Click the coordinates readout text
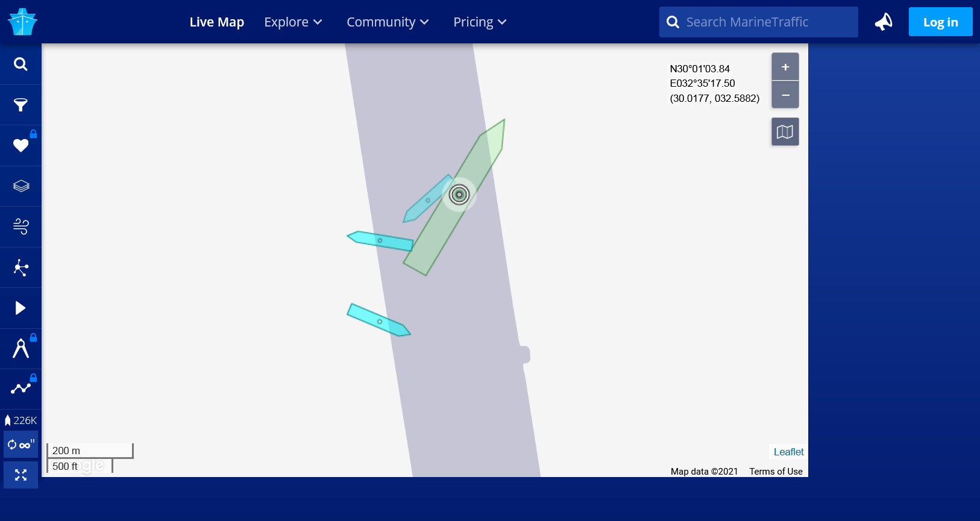Image resolution: width=980 pixels, height=521 pixels. tap(715, 83)
